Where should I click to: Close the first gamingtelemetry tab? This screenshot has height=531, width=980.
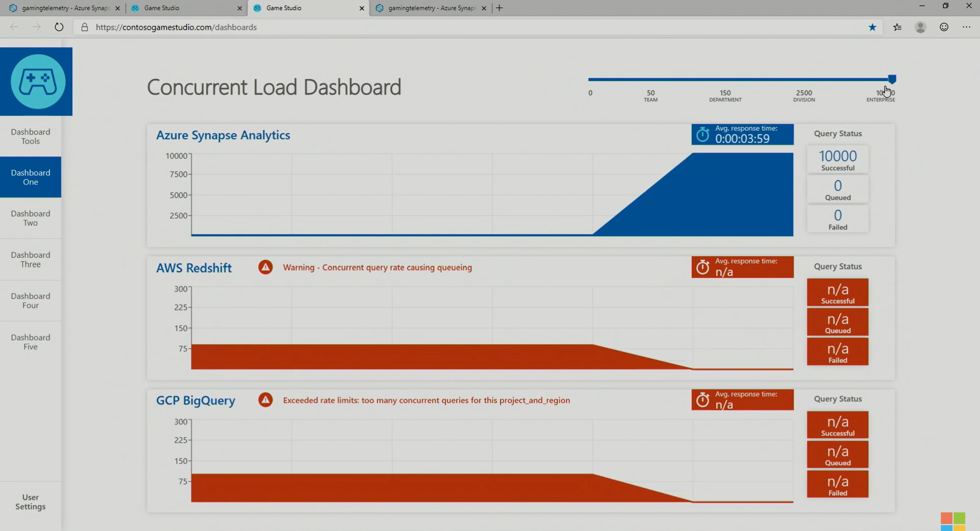click(x=118, y=8)
